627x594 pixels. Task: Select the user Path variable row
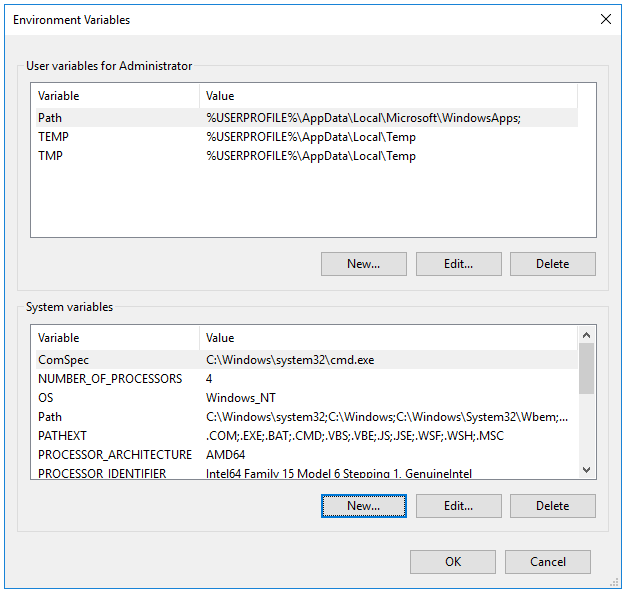point(307,118)
